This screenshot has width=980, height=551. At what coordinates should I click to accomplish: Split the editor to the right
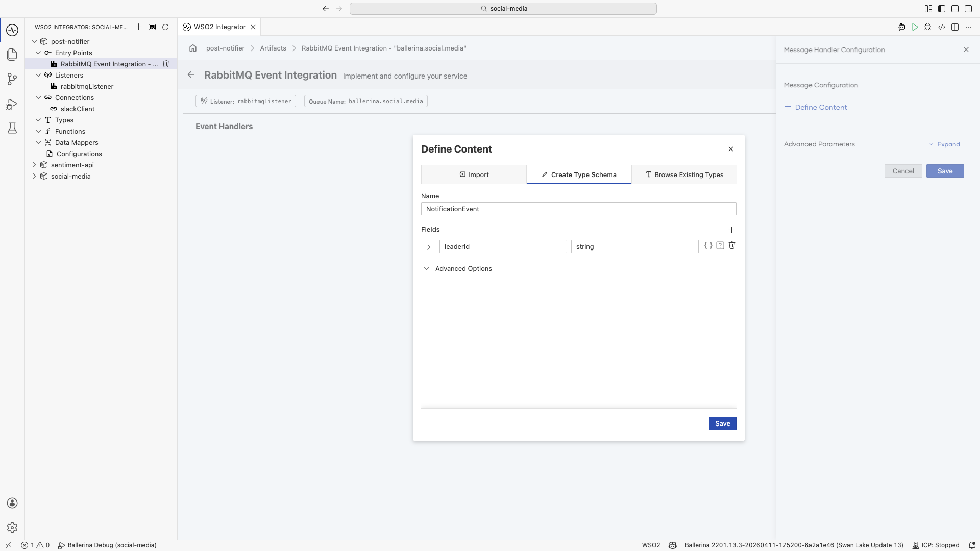tap(955, 27)
